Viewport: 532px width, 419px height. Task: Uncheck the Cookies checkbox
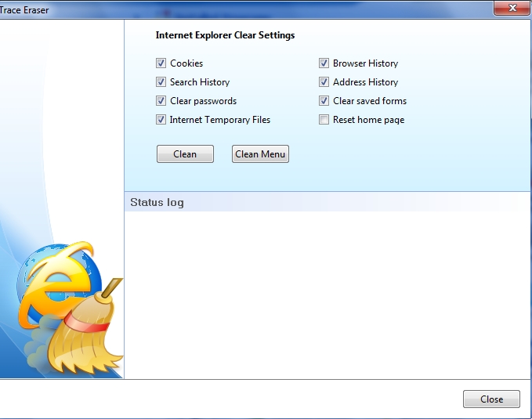click(161, 63)
